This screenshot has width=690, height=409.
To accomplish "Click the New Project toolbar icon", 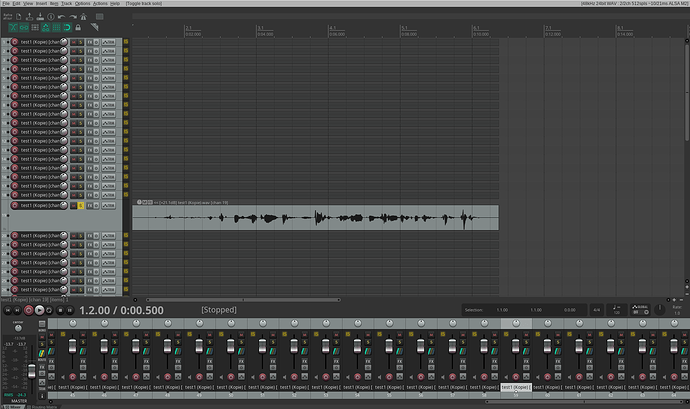I will click(18, 17).
